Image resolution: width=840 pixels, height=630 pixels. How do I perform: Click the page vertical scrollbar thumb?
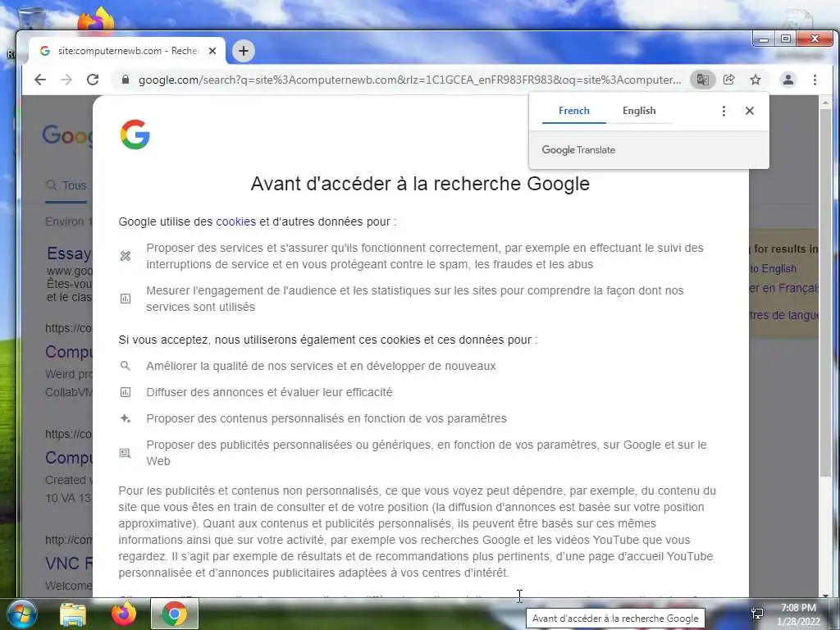click(x=825, y=292)
